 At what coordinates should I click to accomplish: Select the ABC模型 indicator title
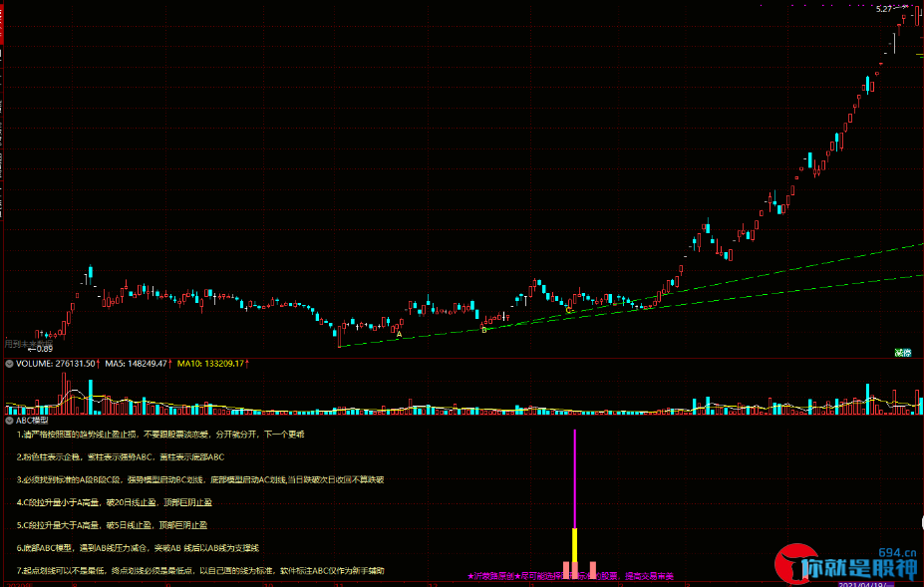pos(32,421)
